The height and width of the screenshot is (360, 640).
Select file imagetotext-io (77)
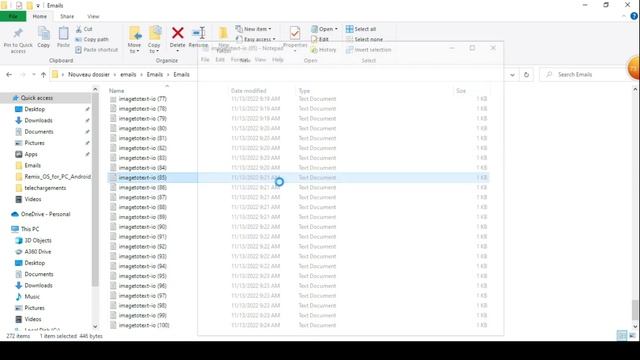[x=142, y=99]
